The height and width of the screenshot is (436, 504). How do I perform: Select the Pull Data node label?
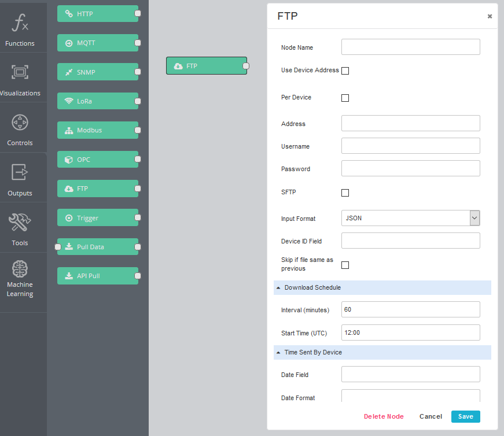[90, 247]
